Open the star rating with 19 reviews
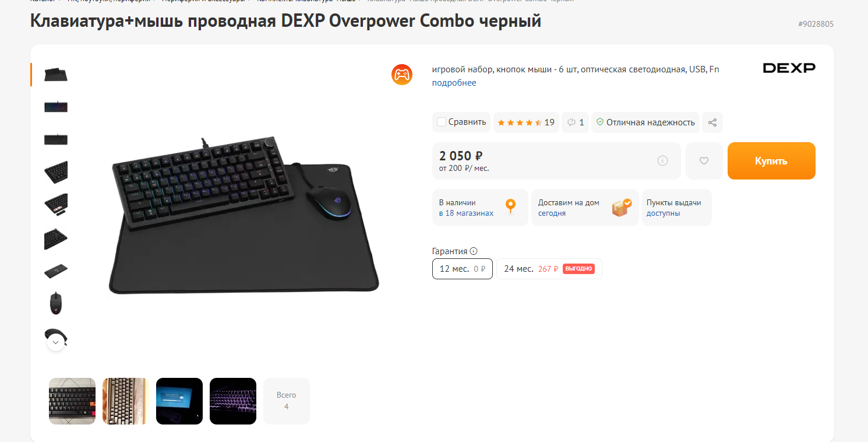 pyautogui.click(x=526, y=122)
